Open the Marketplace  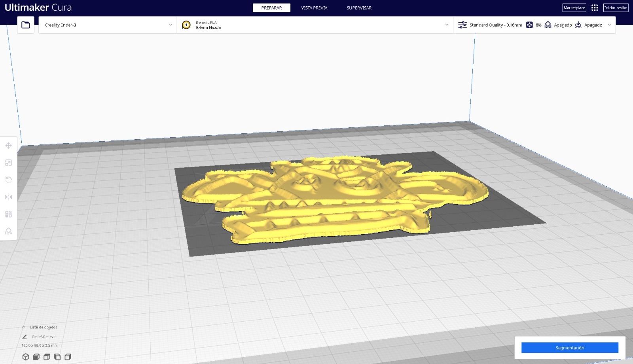click(x=574, y=8)
